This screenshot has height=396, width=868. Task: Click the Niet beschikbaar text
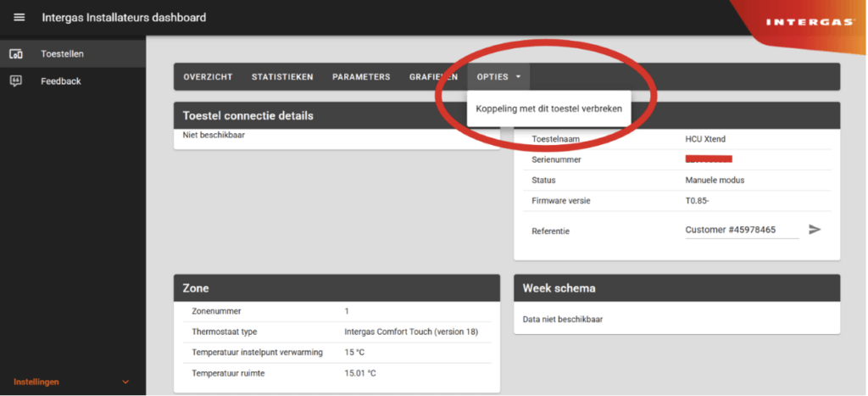pyautogui.click(x=214, y=135)
